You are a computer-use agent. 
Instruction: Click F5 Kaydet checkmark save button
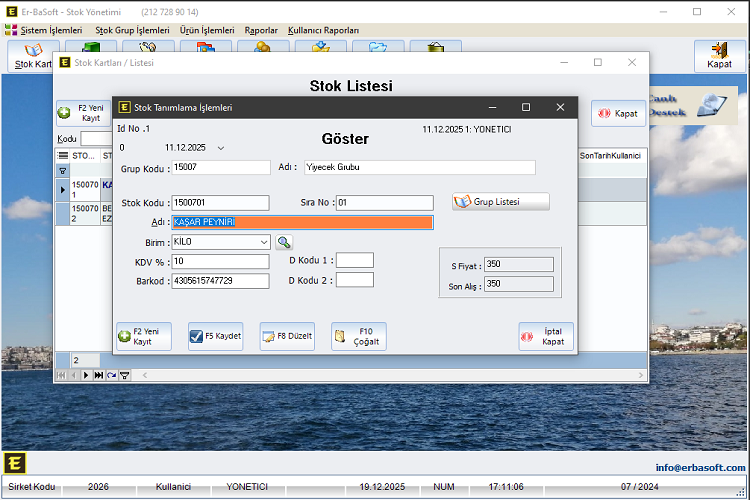tap(215, 337)
